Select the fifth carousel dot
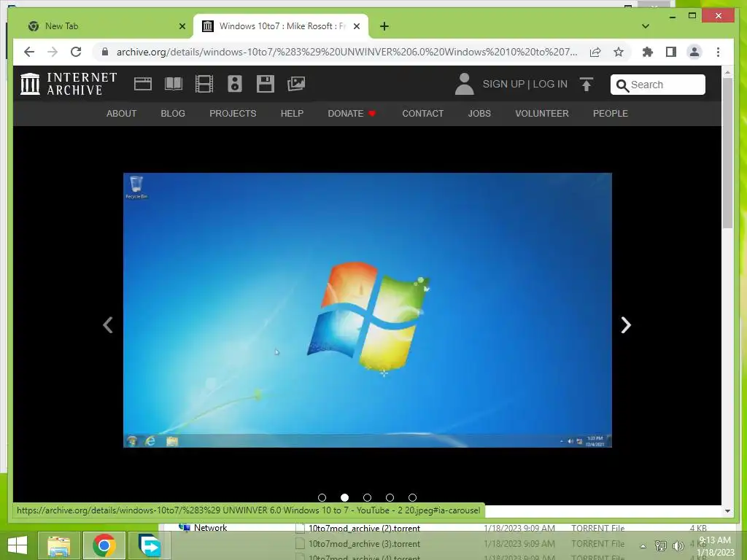 pyautogui.click(x=413, y=497)
